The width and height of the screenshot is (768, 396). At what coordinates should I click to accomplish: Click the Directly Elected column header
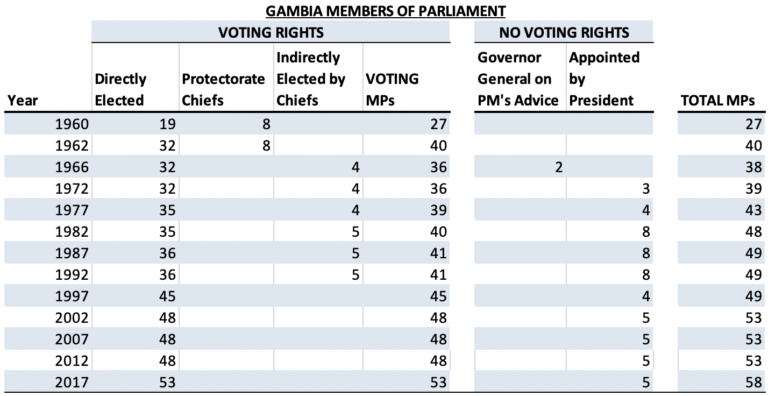(120, 90)
